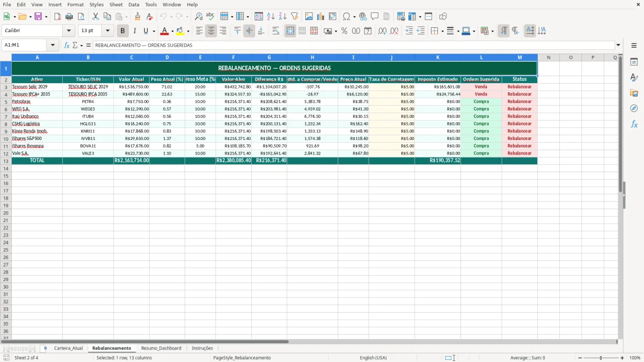Open the font color dropdown arrow
Image resolution: width=644 pixels, height=362 pixels.
(x=172, y=31)
